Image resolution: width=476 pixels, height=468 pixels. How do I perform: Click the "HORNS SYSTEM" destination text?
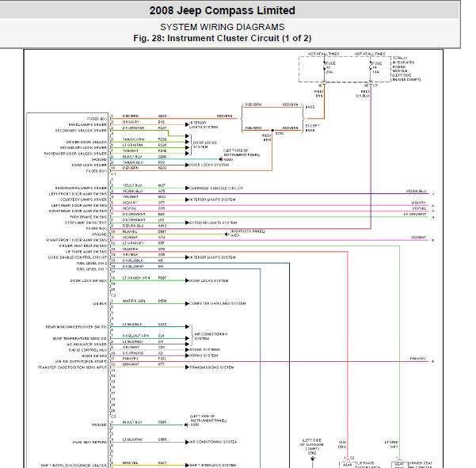tap(204, 356)
